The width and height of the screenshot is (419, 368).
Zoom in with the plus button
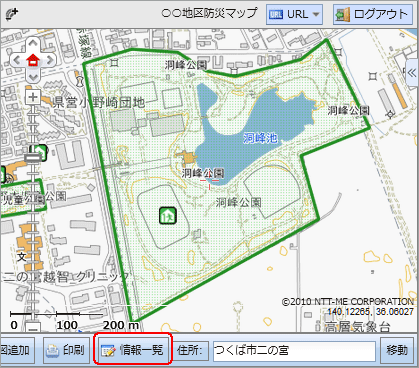click(33, 97)
